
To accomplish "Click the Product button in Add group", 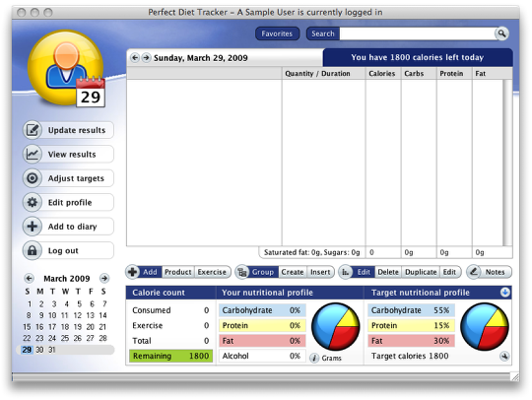I will 178,272.
